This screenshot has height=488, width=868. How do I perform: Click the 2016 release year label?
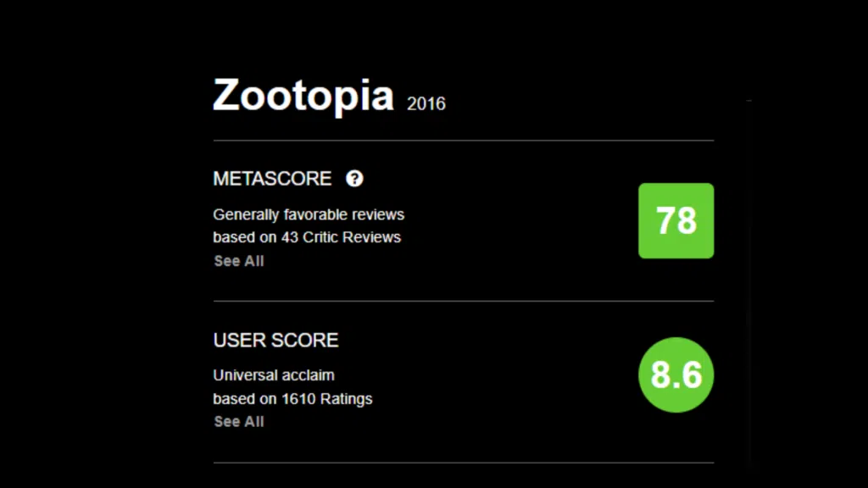coord(426,104)
